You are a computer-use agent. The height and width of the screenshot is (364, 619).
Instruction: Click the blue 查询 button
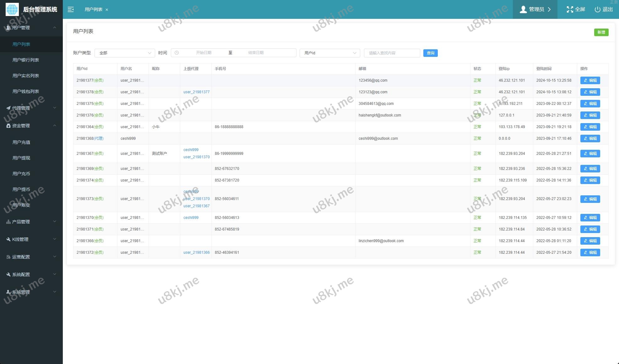point(430,53)
